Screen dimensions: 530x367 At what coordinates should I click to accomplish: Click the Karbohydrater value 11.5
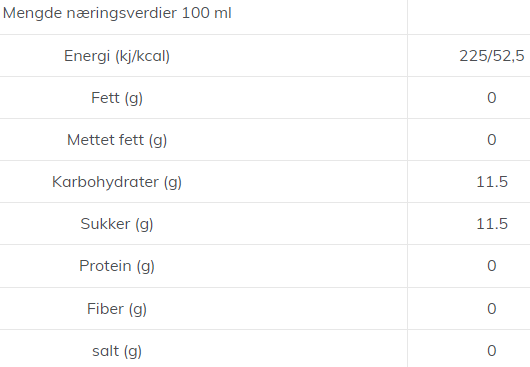(492, 182)
